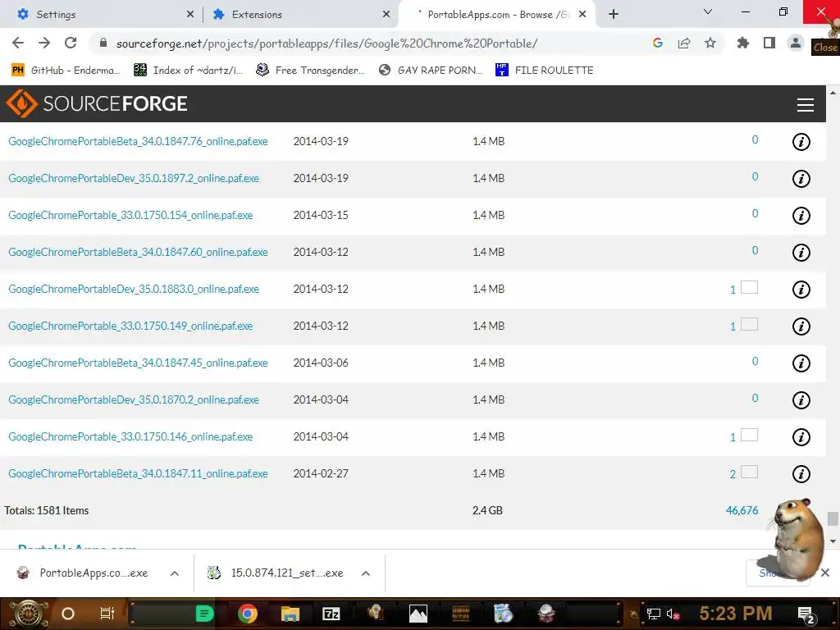Screen dimensions: 840x630
Task: Show info for GoogleChromePortableBeta_34.0.1847.11
Action: click(x=801, y=474)
